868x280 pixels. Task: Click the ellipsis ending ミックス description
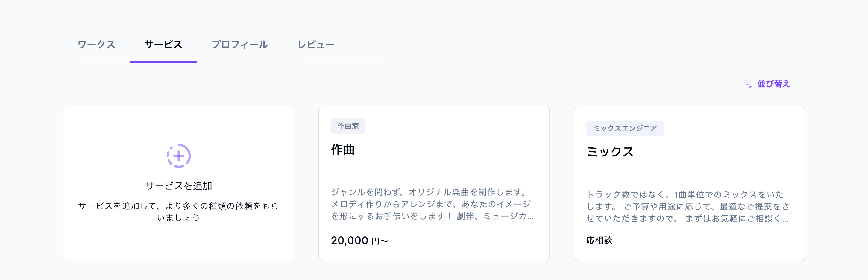785,220
